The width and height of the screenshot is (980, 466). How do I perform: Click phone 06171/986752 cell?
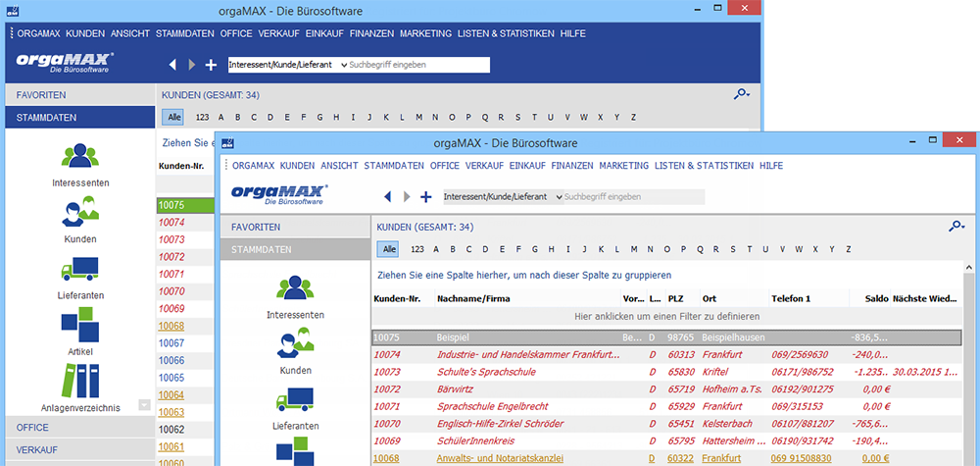pos(802,372)
